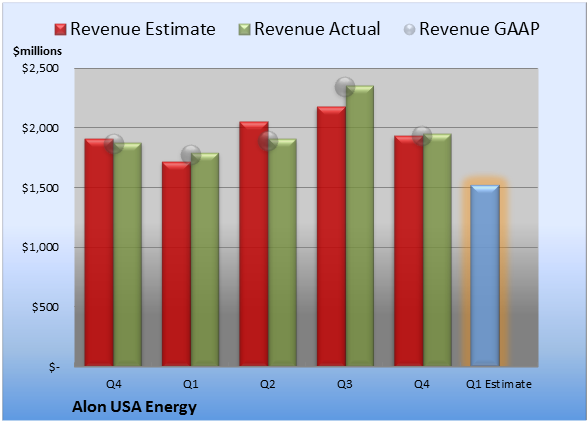Click the GAAP marker above Q2
This screenshot has width=588, height=422.
pos(268,141)
